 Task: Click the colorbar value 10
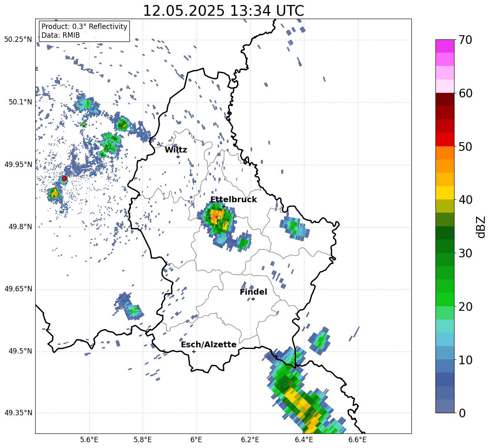(465, 360)
